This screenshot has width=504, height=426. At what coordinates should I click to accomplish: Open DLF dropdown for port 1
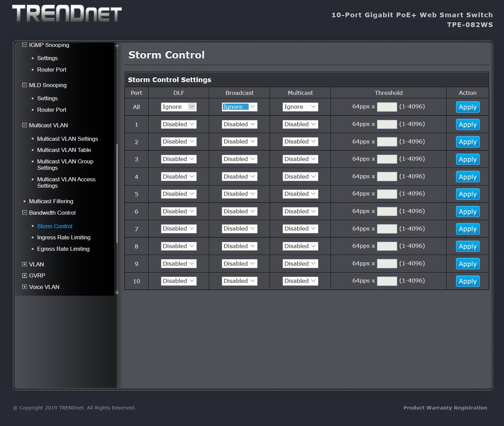coord(179,124)
